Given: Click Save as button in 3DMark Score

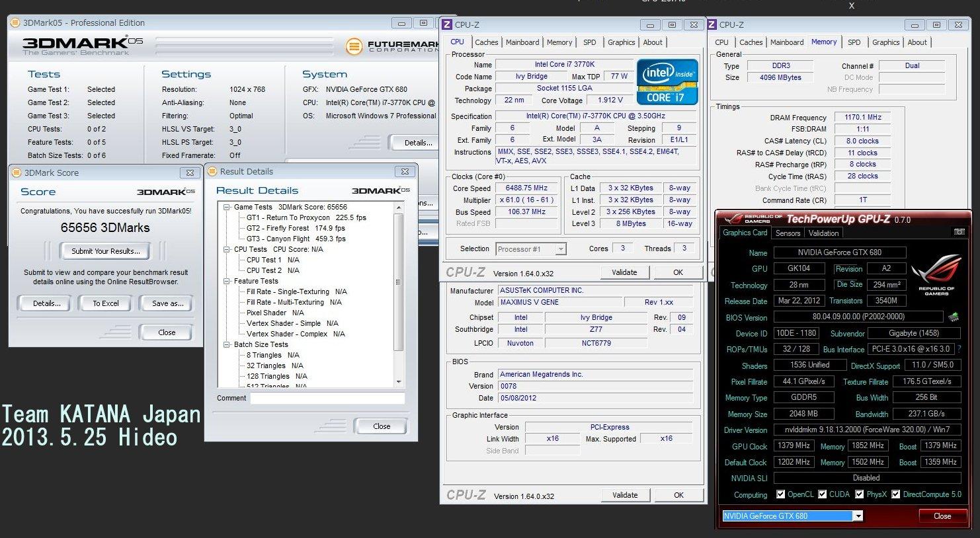Looking at the screenshot, I should coord(167,303).
